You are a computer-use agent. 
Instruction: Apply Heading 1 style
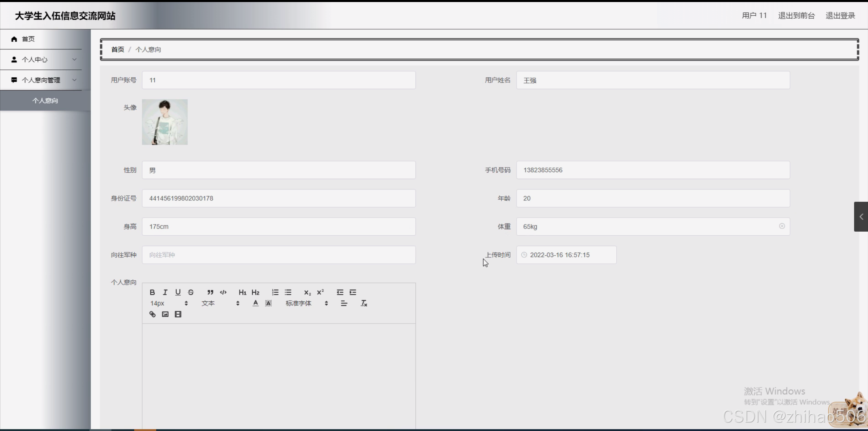pyautogui.click(x=242, y=292)
